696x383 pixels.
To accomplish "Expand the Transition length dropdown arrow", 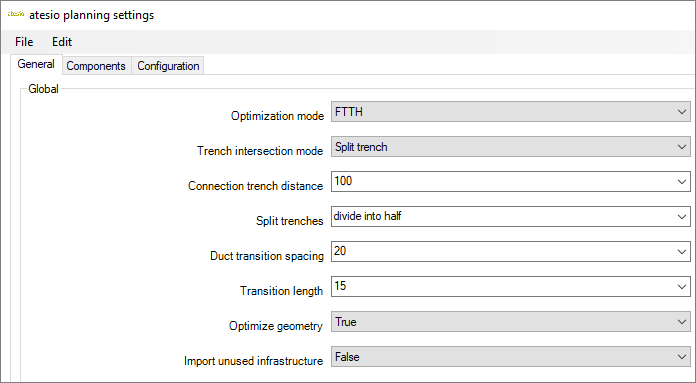I will coord(682,287).
